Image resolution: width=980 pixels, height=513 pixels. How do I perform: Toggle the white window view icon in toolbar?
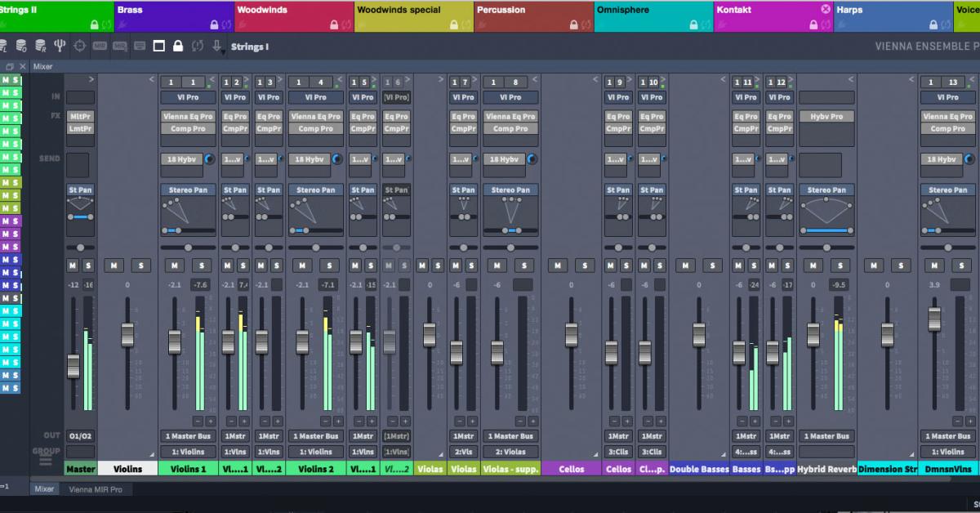click(x=159, y=46)
